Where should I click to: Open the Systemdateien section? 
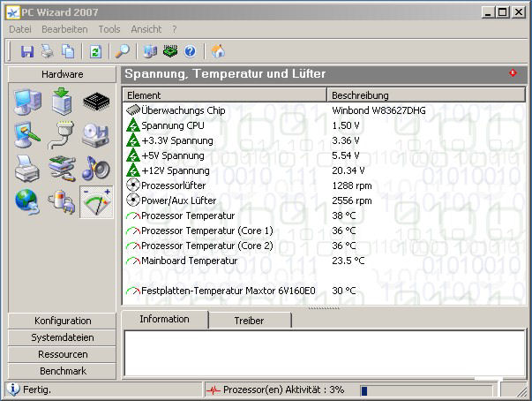pyautogui.click(x=63, y=337)
